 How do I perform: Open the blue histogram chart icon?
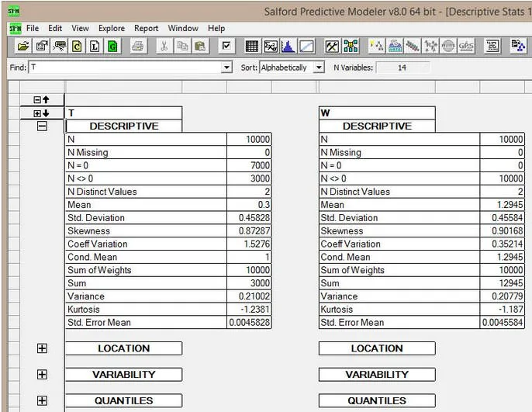(288, 46)
